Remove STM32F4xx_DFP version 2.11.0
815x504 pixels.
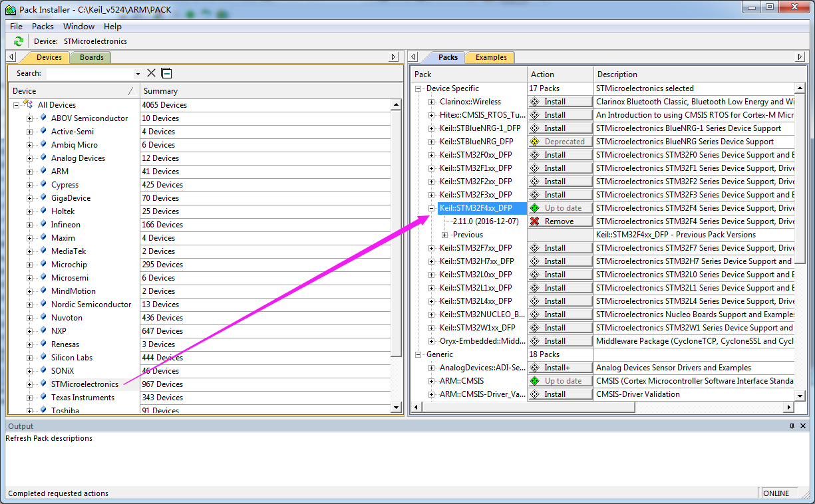560,221
